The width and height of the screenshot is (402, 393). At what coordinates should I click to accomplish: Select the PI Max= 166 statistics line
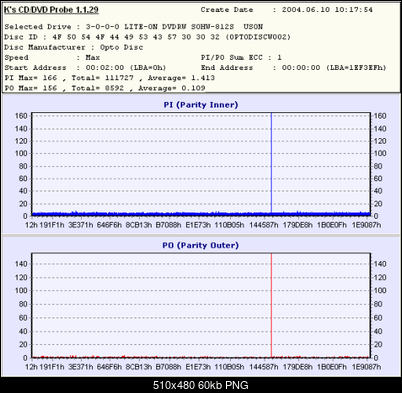[x=109, y=78]
